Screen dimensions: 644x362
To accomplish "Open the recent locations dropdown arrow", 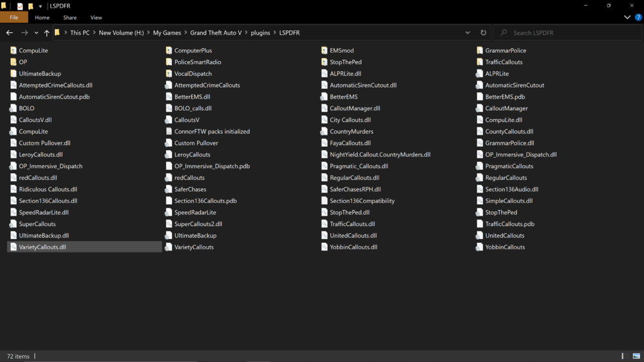I will (36, 33).
